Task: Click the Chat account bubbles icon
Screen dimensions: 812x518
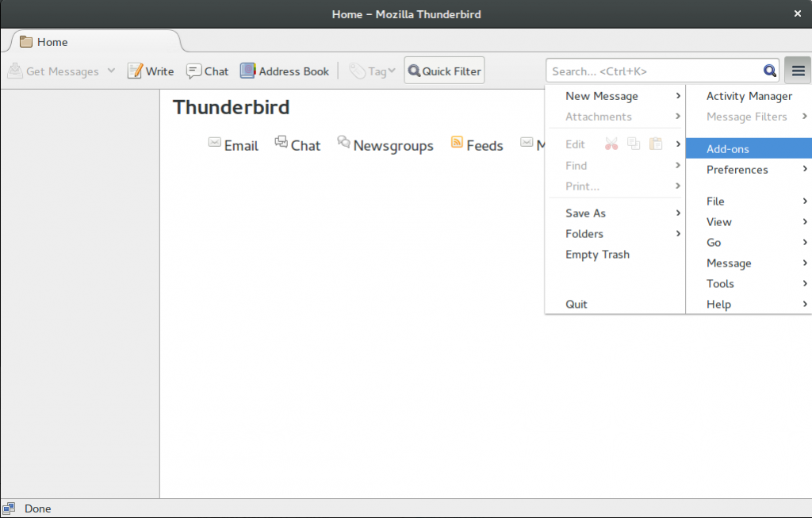Action: [x=282, y=141]
